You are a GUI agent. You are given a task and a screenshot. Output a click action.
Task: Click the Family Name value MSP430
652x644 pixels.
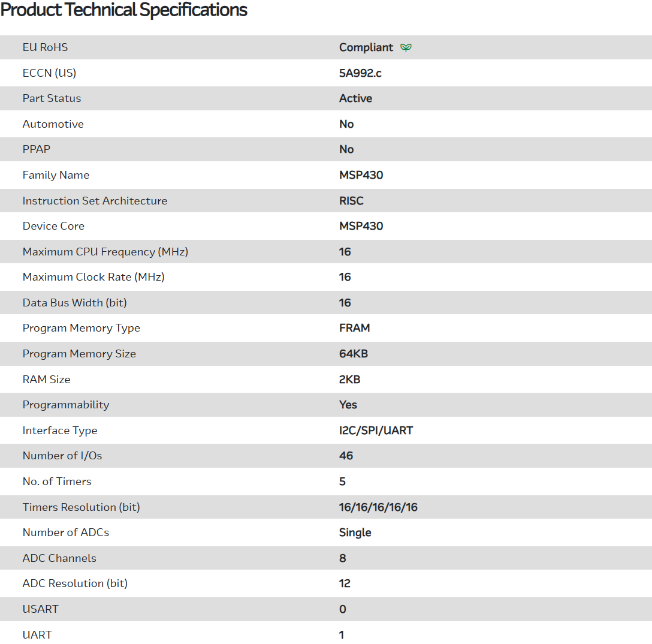point(361,175)
